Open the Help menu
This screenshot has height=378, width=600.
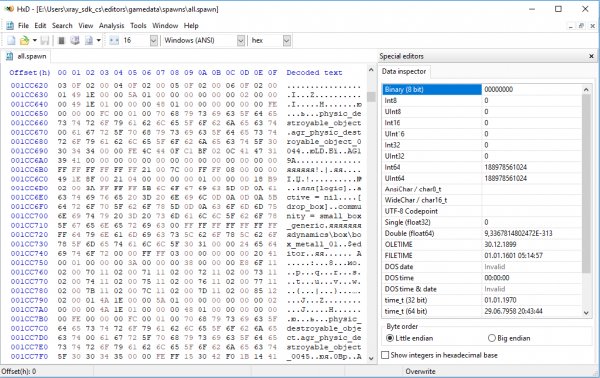[191, 26]
